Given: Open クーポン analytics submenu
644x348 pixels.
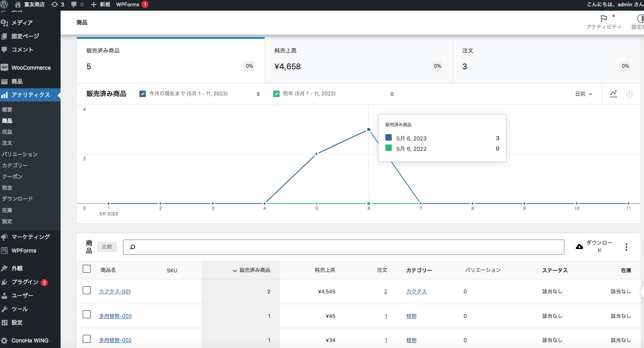Looking at the screenshot, I should (x=12, y=177).
